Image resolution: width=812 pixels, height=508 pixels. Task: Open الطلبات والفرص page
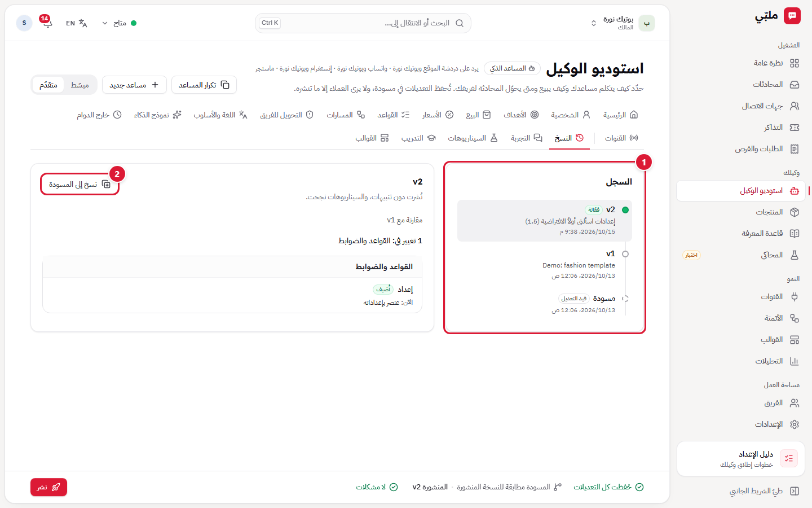point(740,149)
